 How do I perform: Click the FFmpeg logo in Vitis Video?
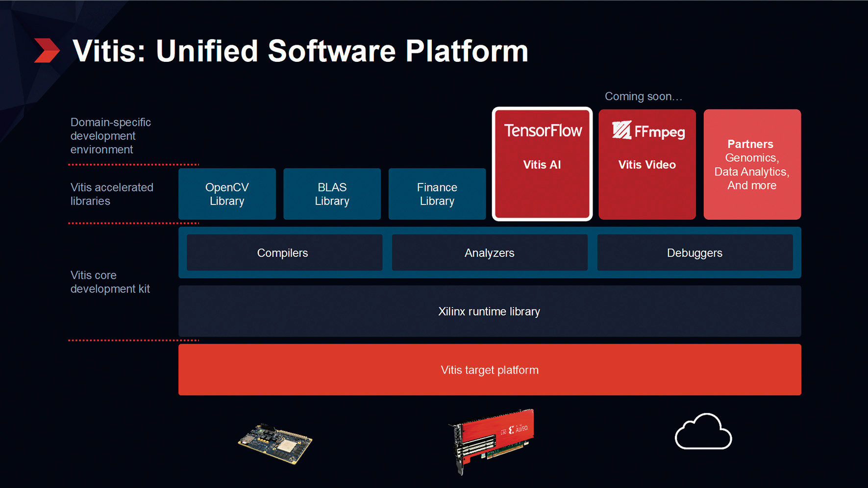648,131
